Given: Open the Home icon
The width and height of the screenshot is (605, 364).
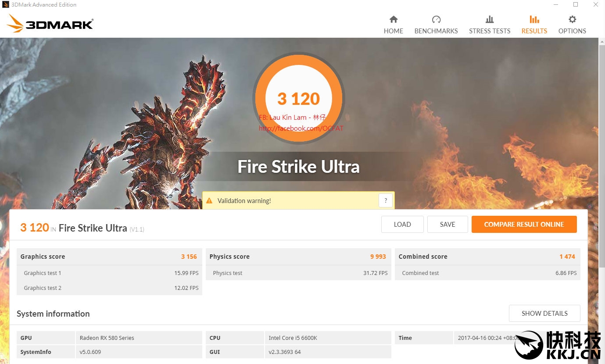Looking at the screenshot, I should pyautogui.click(x=394, y=19).
